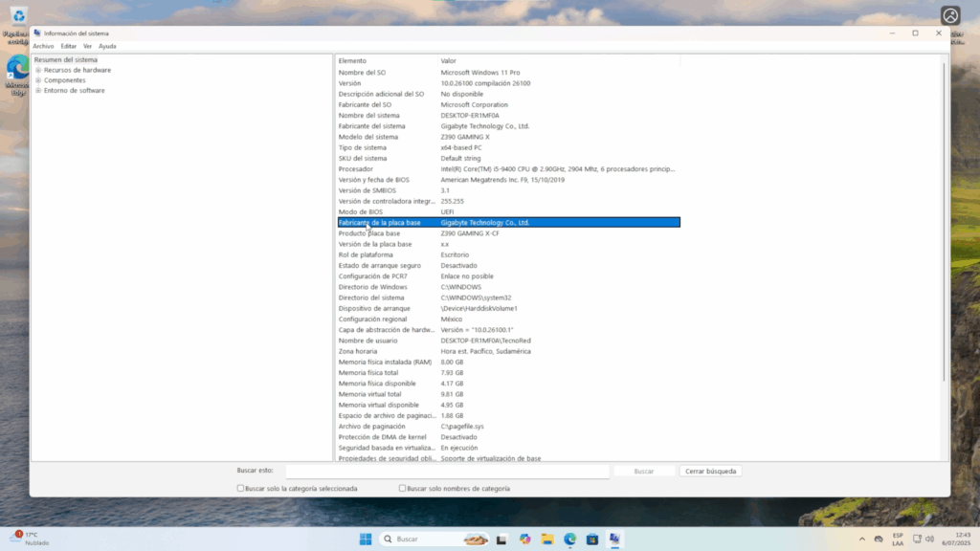980x551 pixels.
Task: Select 'Memoria física instalada (RAM)' row
Action: click(x=508, y=362)
